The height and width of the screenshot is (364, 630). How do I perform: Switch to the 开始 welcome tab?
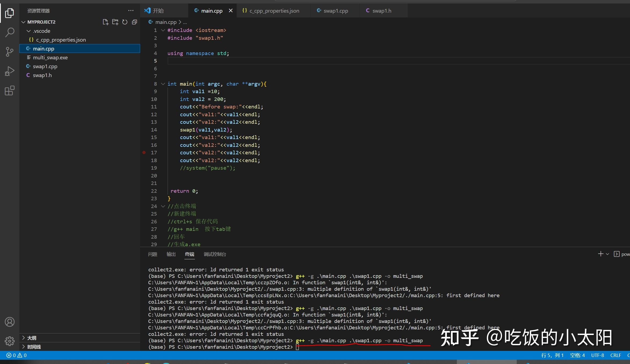(164, 11)
